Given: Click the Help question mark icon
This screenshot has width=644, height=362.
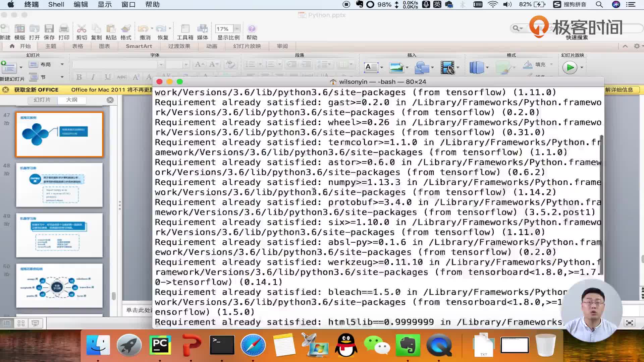Looking at the screenshot, I should coord(252,29).
